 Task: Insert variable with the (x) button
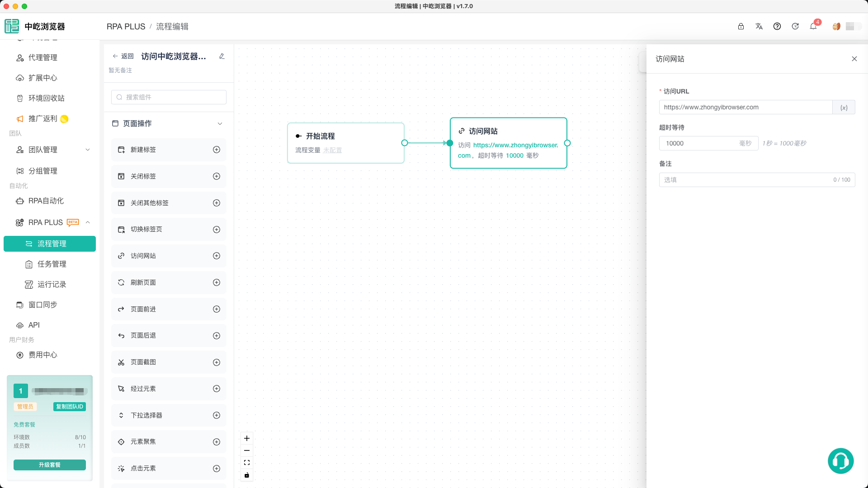(x=844, y=108)
